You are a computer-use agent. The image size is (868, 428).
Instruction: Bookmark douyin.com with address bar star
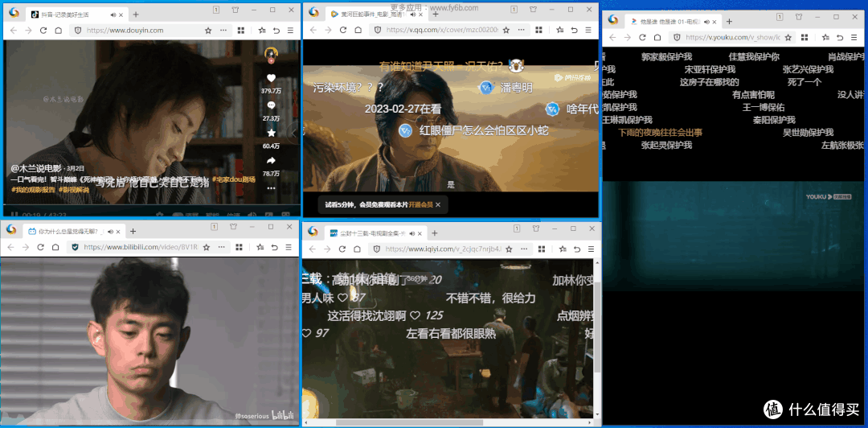point(208,31)
